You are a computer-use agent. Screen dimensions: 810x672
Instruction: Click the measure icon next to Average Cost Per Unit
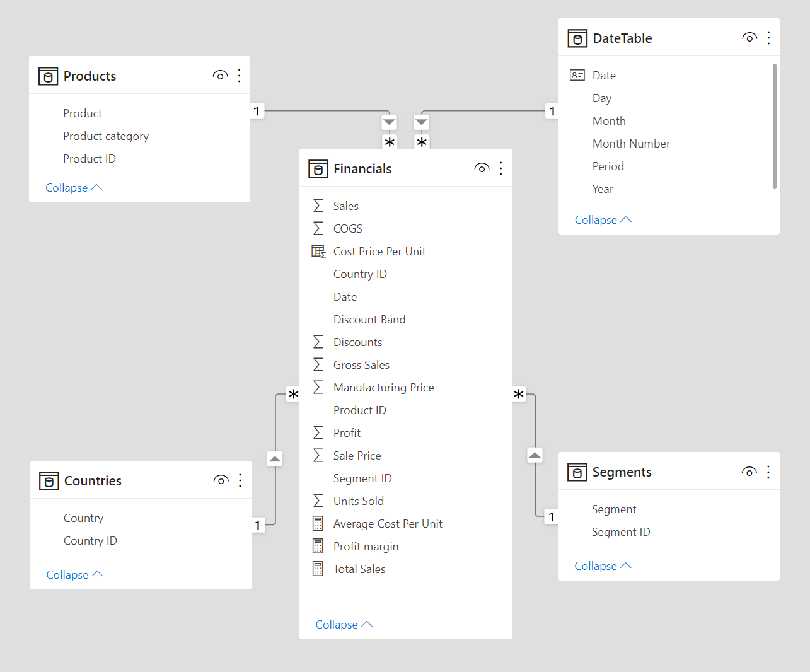(318, 523)
